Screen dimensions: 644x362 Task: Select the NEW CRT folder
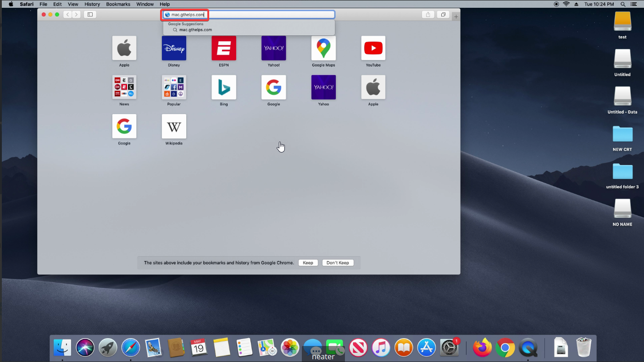click(622, 134)
